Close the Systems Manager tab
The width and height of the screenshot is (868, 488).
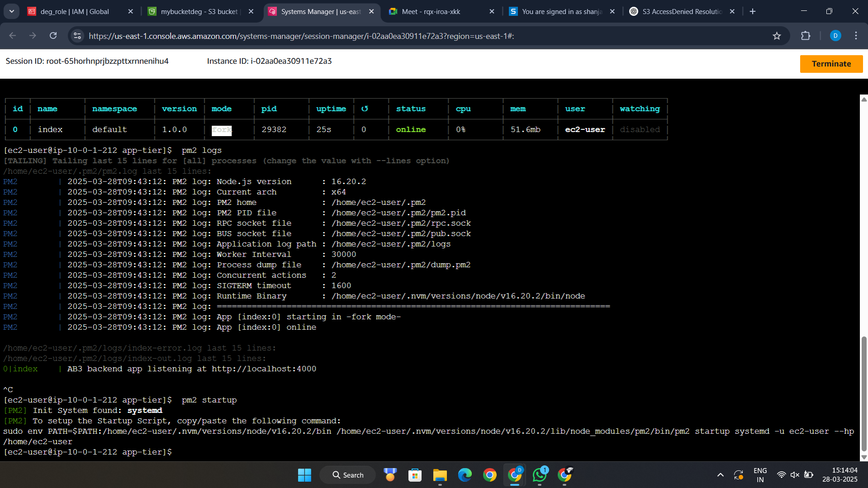[371, 12]
